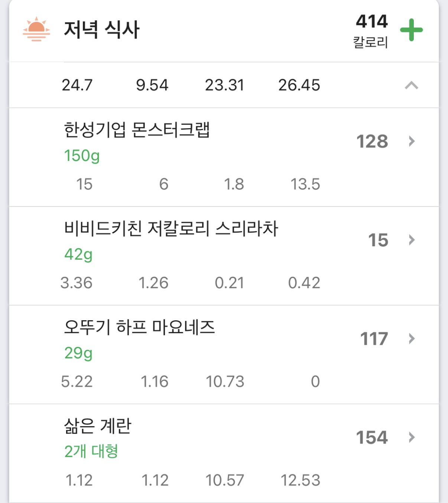This screenshot has height=503, width=448.
Task: Open the 오뚜기 하프 마요네즈 entry
Action: pyautogui.click(x=224, y=355)
